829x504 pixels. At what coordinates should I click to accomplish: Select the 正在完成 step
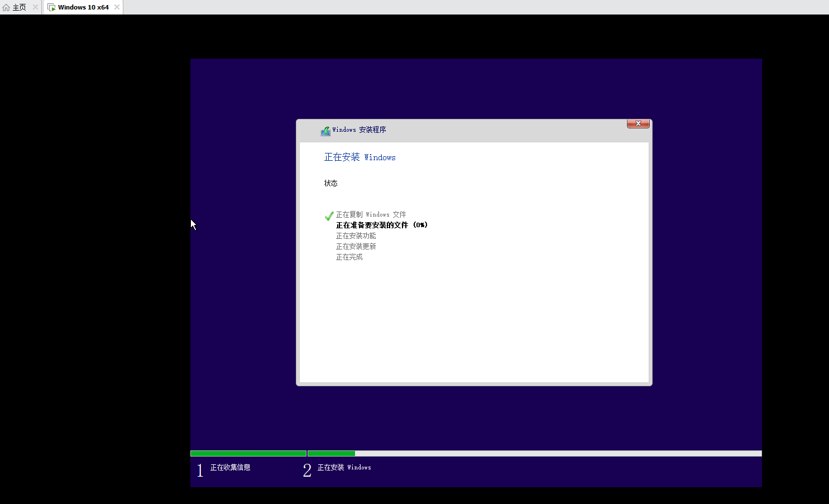click(349, 257)
